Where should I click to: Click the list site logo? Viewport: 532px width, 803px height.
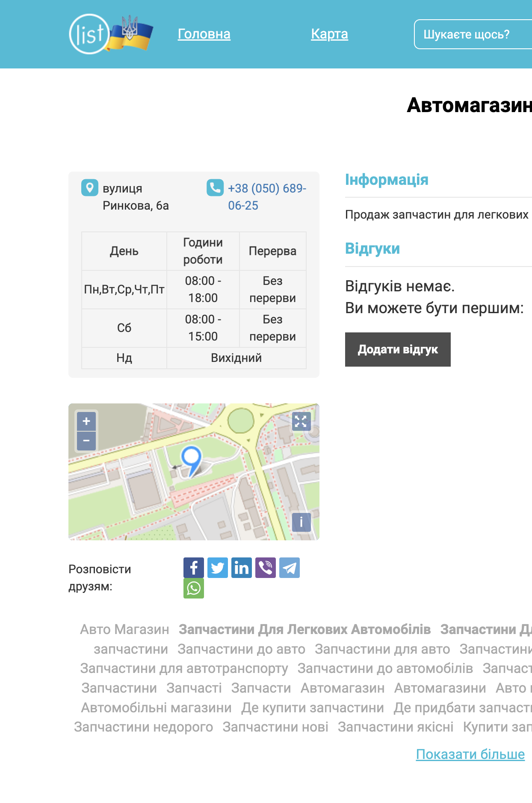coord(111,34)
